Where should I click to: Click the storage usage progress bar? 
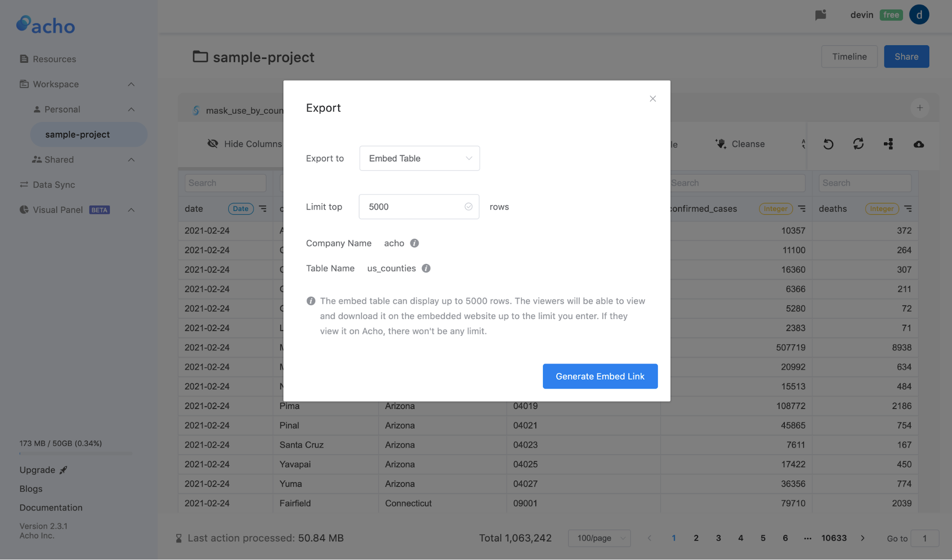(75, 453)
